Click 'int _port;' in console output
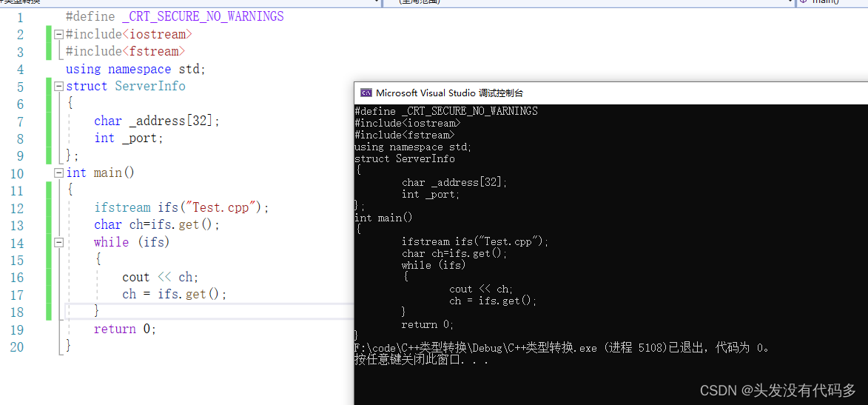868x405 pixels. (431, 195)
